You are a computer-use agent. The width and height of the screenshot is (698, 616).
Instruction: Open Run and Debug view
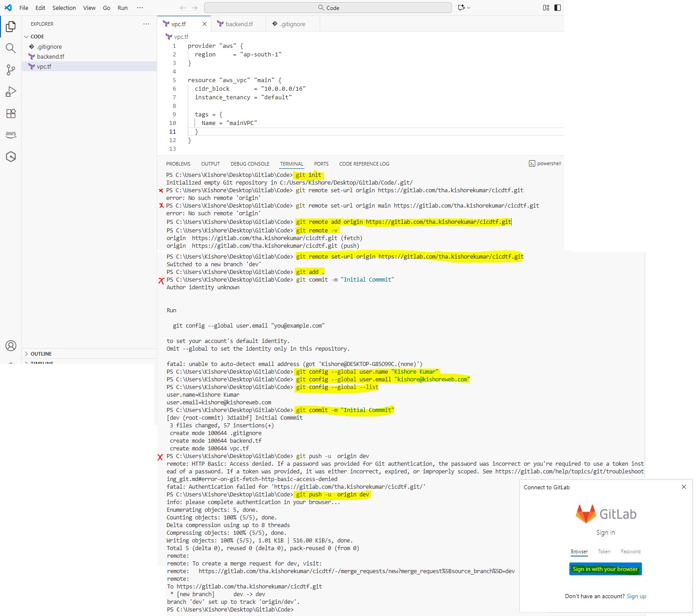point(11,92)
